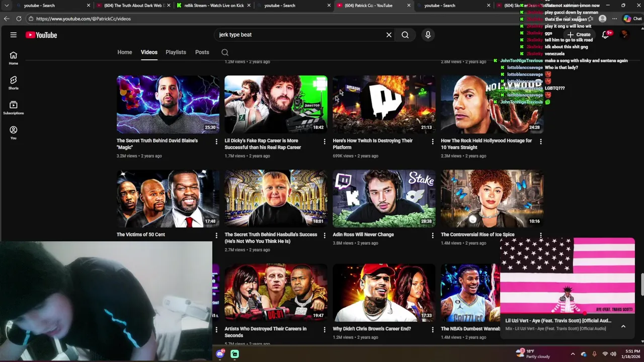The width and height of the screenshot is (644, 362).
Task: Search within the channel using magnifier icon
Action: 225,52
